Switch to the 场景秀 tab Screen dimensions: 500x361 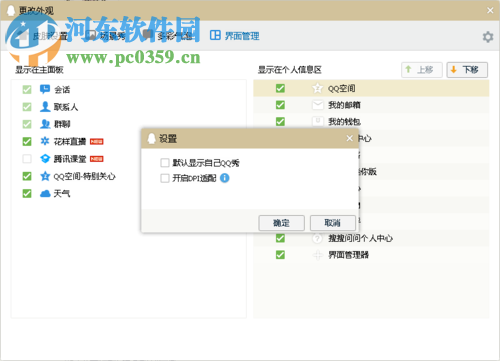pyautogui.click(x=106, y=36)
